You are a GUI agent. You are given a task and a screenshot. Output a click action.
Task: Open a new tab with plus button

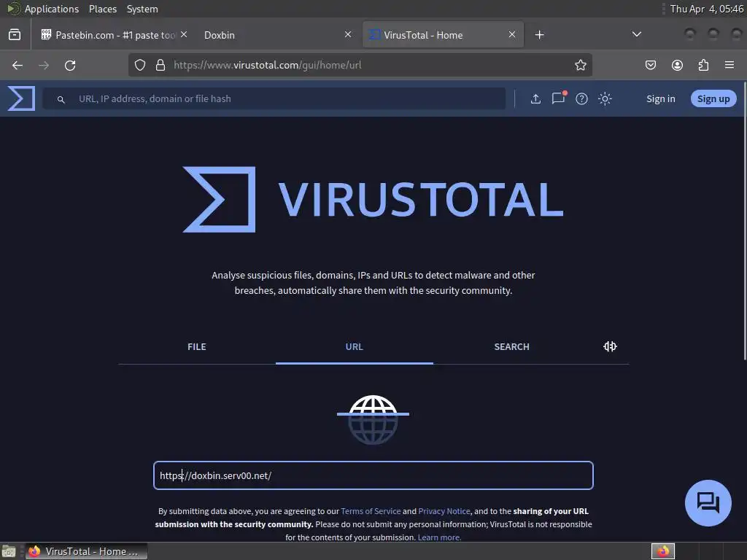[x=539, y=35]
